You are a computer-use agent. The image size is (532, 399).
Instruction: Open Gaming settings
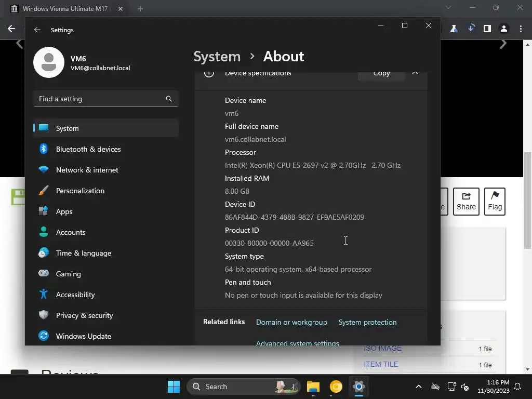pyautogui.click(x=106, y=273)
